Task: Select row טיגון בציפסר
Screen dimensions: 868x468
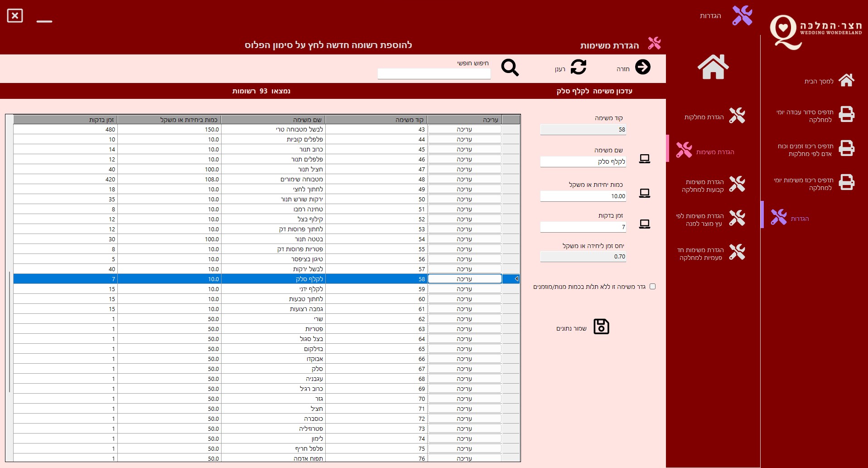Action: click(267, 259)
